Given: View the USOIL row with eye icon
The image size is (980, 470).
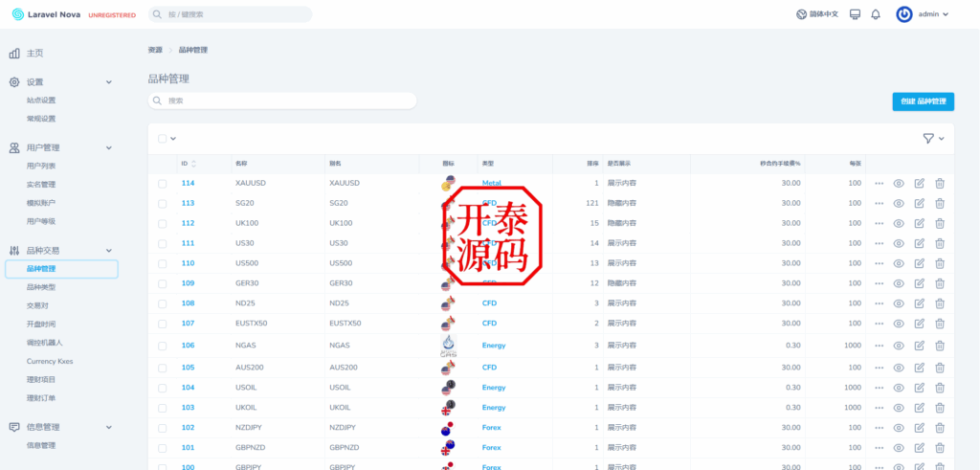Looking at the screenshot, I should click(x=899, y=388).
